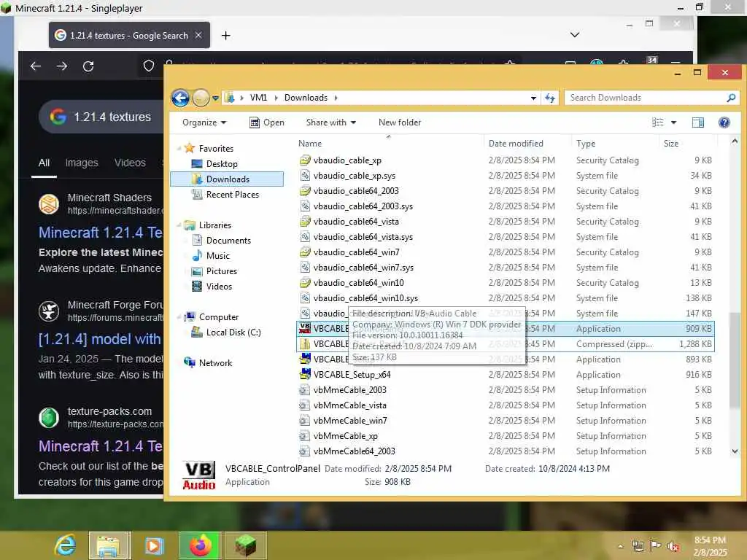Open the Share with menu

(x=331, y=122)
